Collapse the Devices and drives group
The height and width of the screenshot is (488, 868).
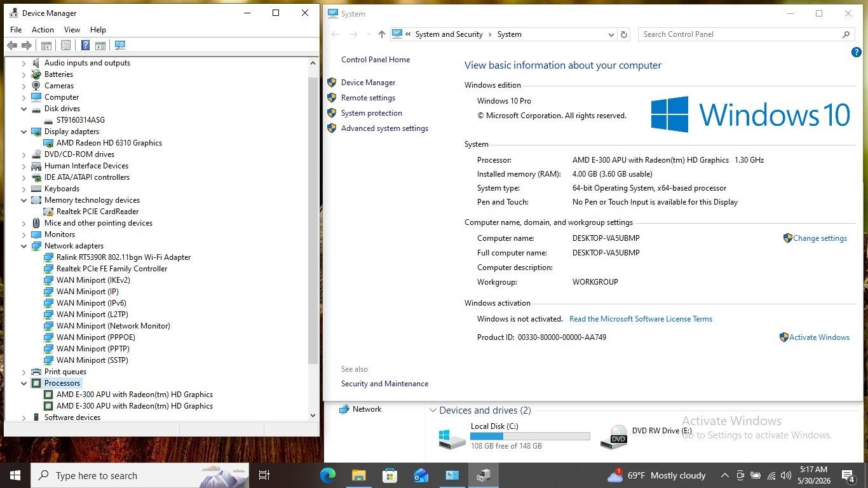pyautogui.click(x=433, y=410)
